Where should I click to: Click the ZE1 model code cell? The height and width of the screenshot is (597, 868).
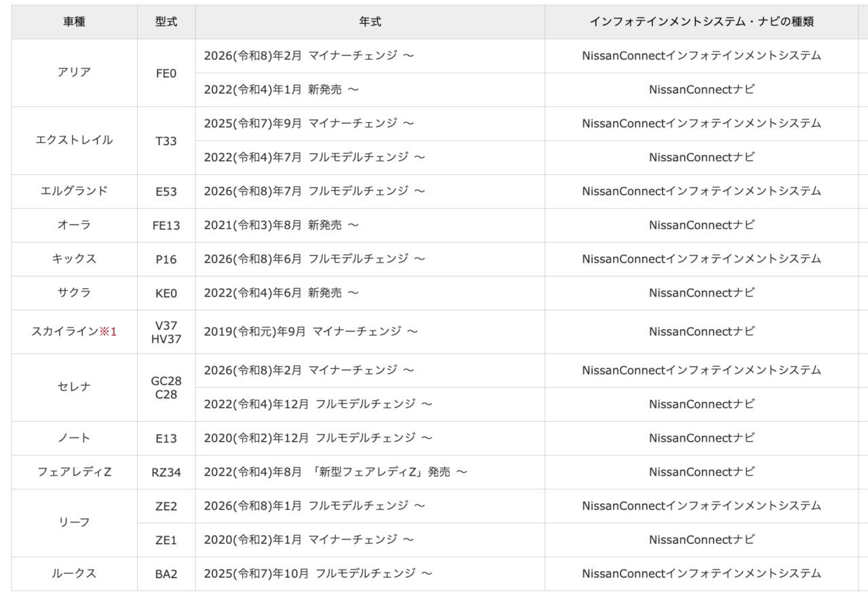166,540
